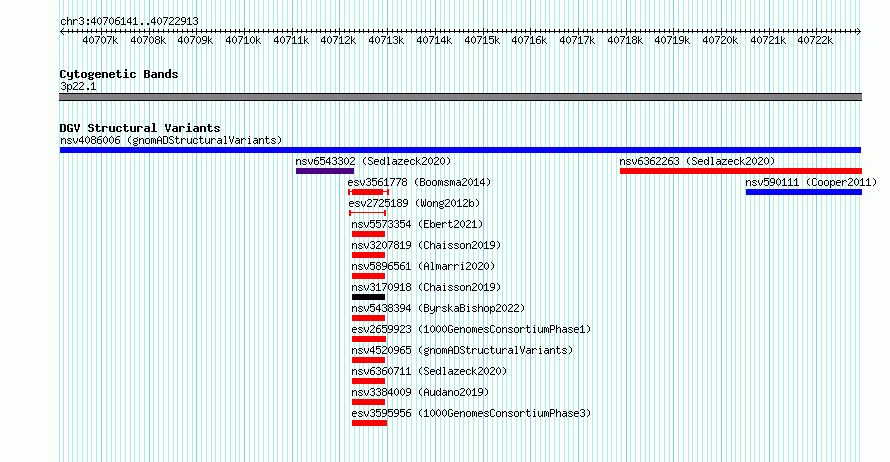Click the 40715k ruler tick label
This screenshot has height=462, width=890.
click(482, 40)
